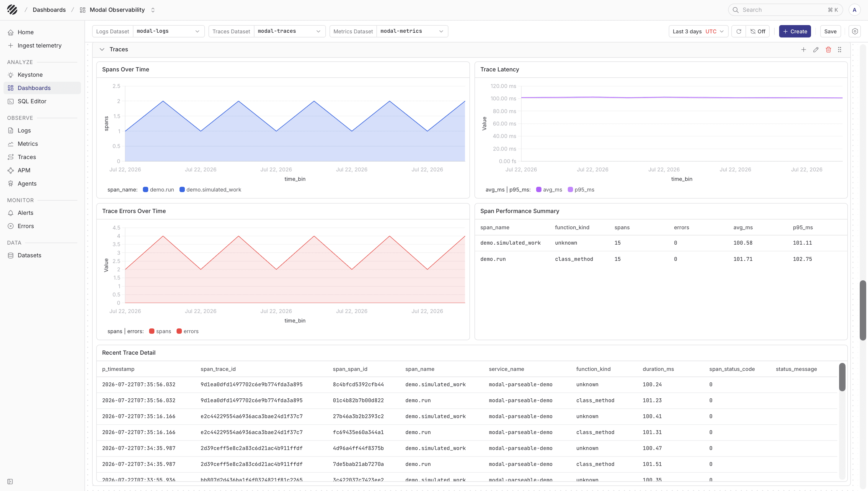Click the Errors sidebar icon
Viewport: 868px width, 491px height.
[x=11, y=226]
